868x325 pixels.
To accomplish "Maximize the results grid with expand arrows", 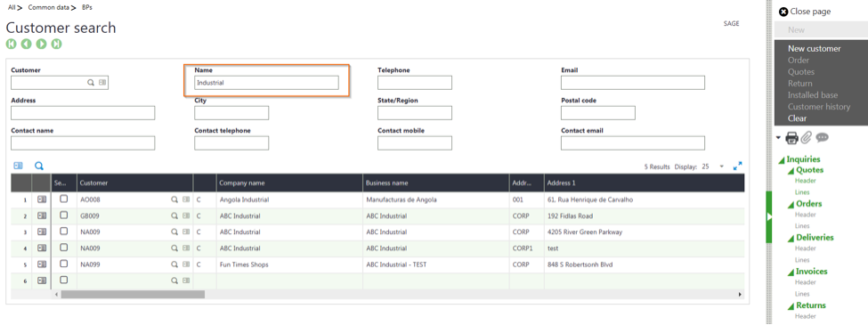I will [737, 167].
